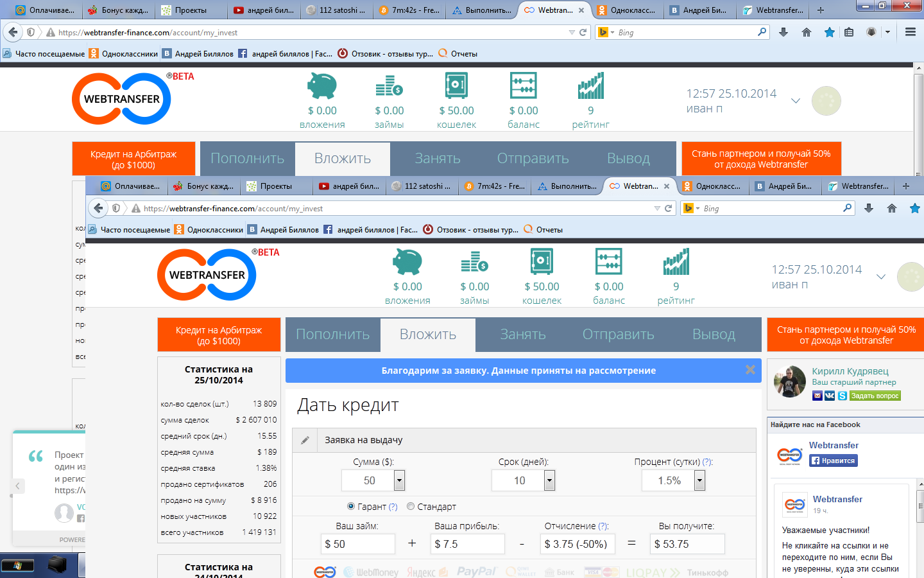Open downloads arrow in top browser toolbar

783,32
